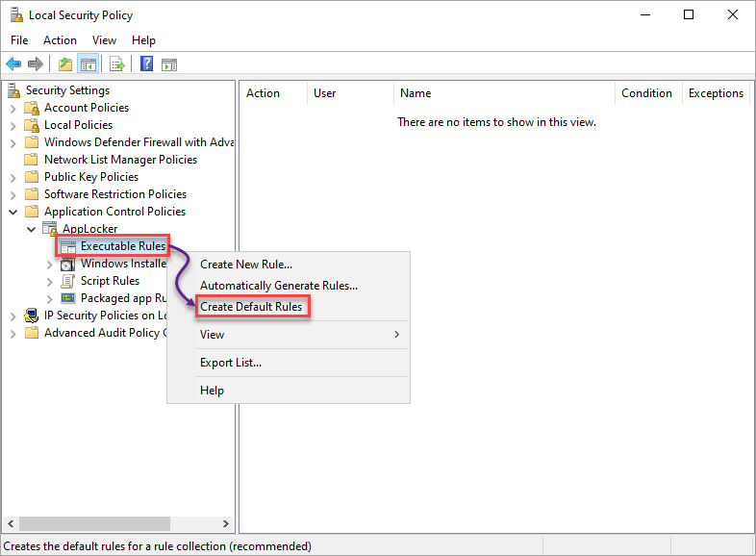Choose Automatically Generate Rules... option
This screenshot has height=556, width=756.
(x=289, y=286)
